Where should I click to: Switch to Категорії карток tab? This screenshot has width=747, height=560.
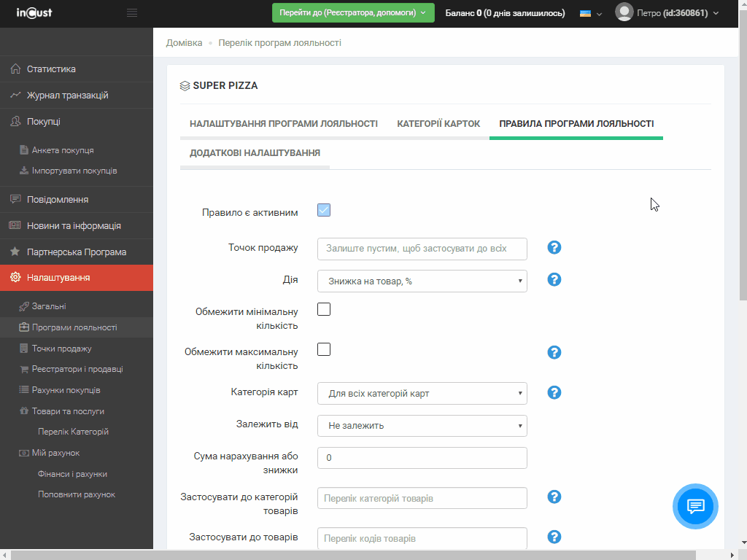[438, 124]
